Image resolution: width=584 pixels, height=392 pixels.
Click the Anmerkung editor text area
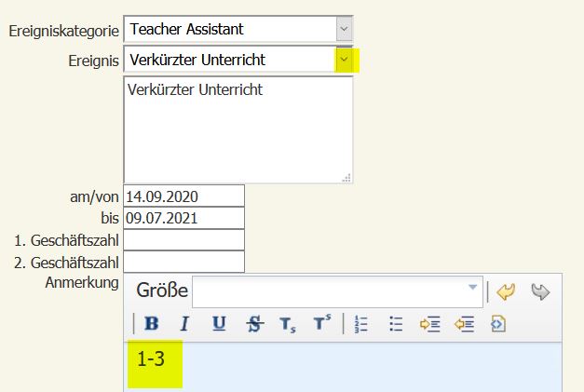(343, 367)
